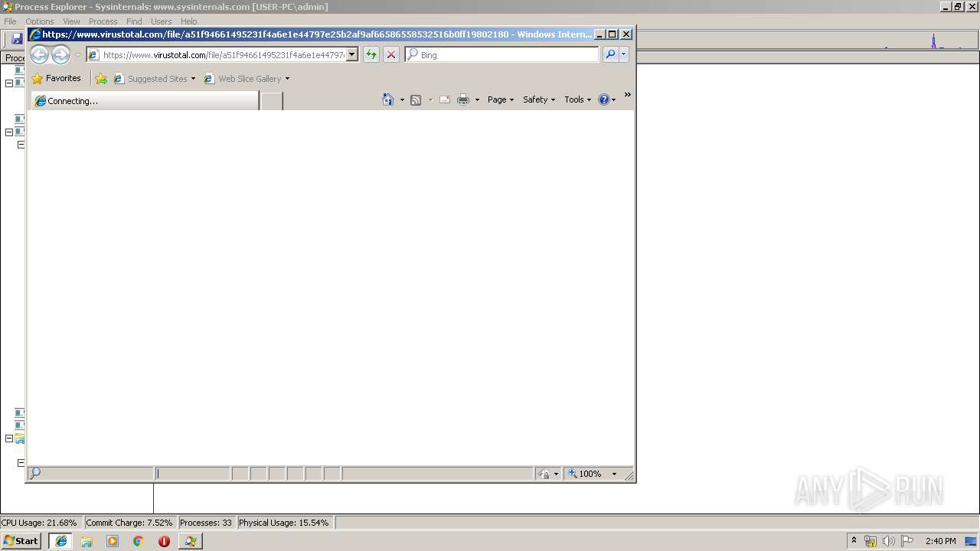The width and height of the screenshot is (980, 551).
Task: Click the Home icon in IE command bar
Action: click(388, 99)
